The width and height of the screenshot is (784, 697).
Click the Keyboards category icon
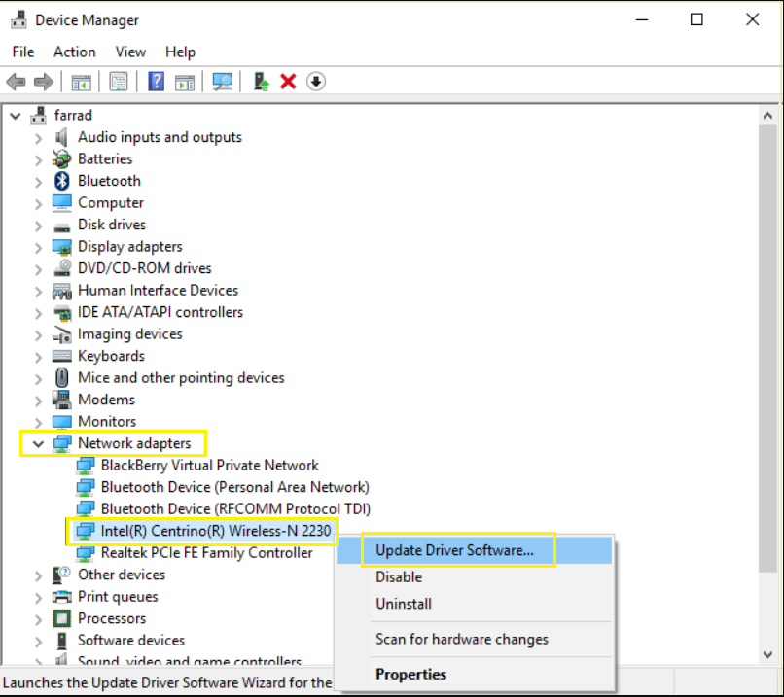coord(62,356)
